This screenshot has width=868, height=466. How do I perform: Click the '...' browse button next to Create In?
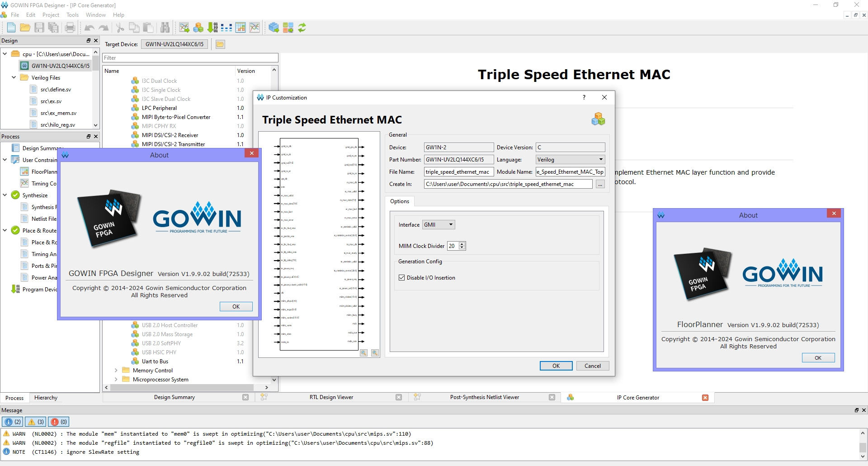(x=600, y=184)
